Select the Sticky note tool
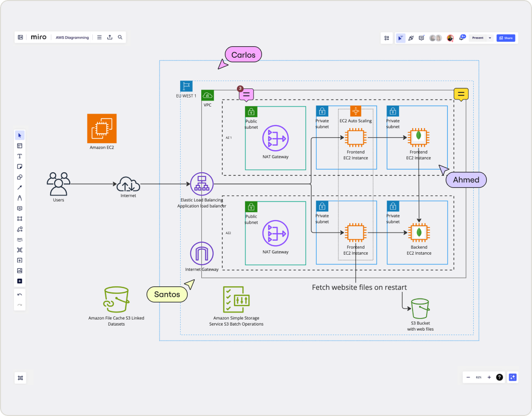This screenshot has height=416, width=532. click(20, 166)
